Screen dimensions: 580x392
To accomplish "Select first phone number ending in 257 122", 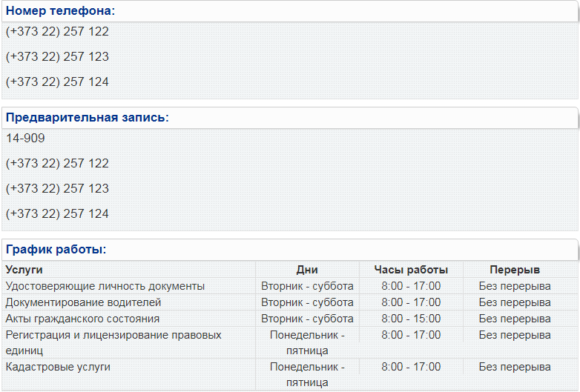I will pyautogui.click(x=57, y=31).
